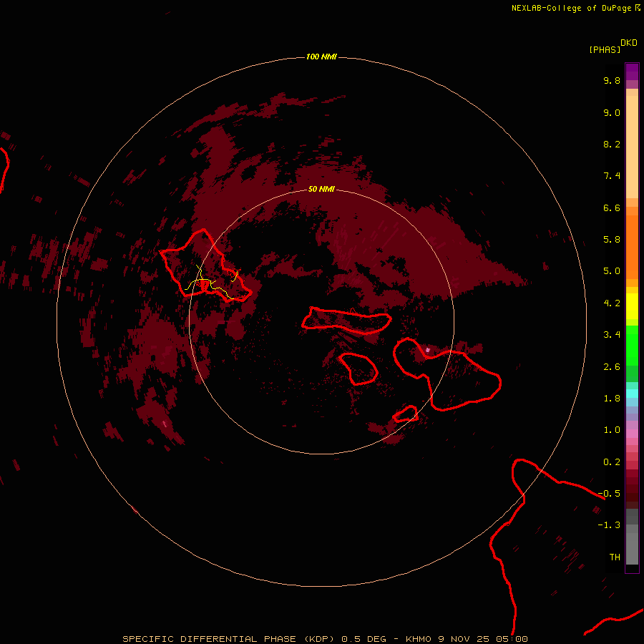Click the bright green segment of color bar
The image size is (644, 644).
(632, 346)
